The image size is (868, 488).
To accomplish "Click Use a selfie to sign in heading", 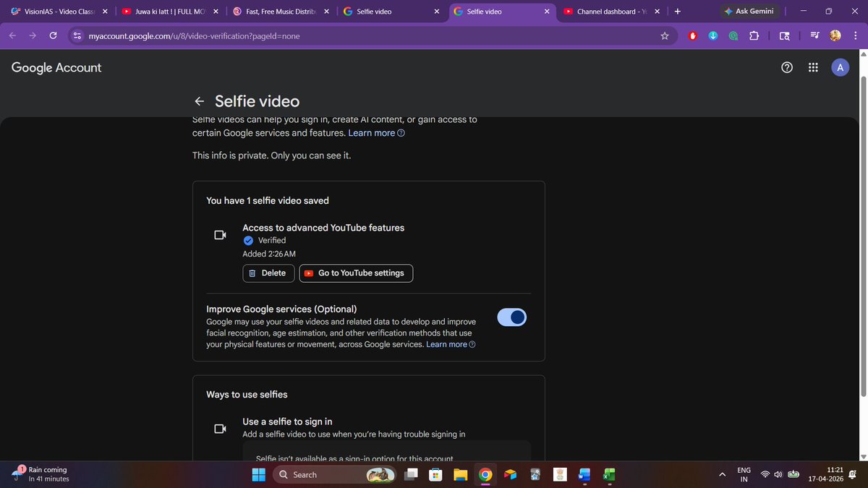I will [287, 421].
